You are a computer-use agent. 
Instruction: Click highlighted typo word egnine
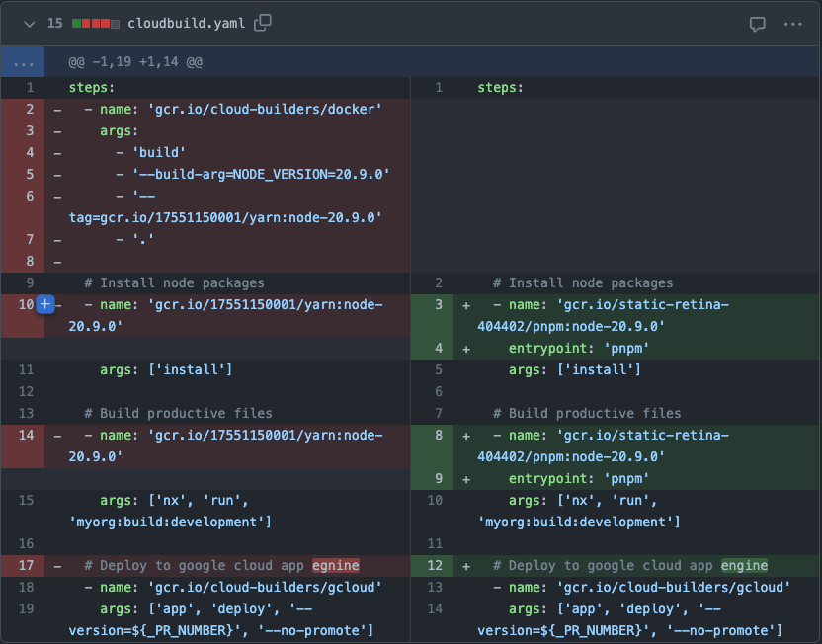coord(336,565)
